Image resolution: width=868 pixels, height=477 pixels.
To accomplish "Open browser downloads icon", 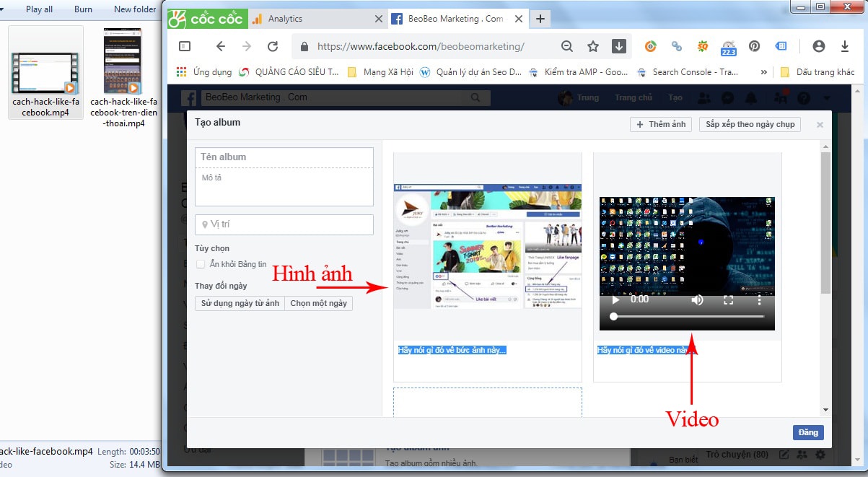I will click(844, 45).
